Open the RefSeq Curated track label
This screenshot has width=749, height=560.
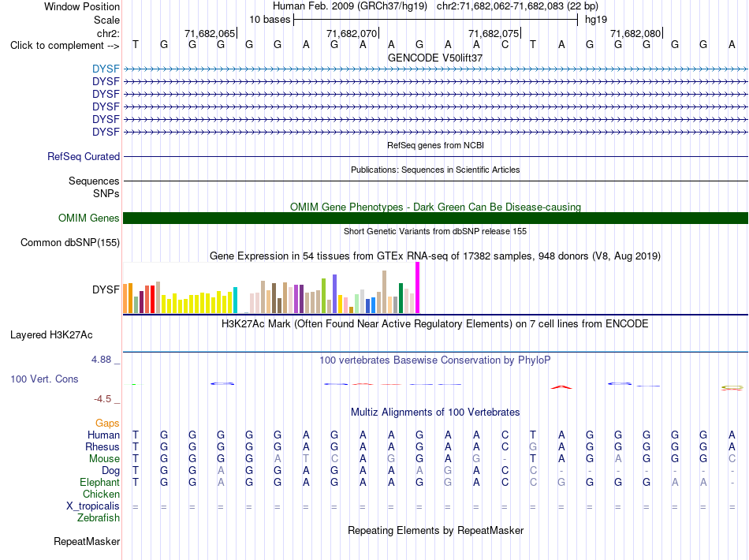[x=84, y=156]
